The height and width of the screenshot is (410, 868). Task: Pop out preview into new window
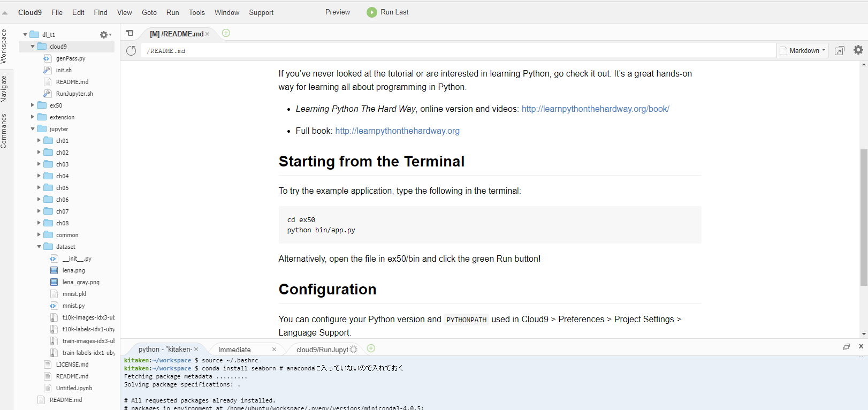839,51
